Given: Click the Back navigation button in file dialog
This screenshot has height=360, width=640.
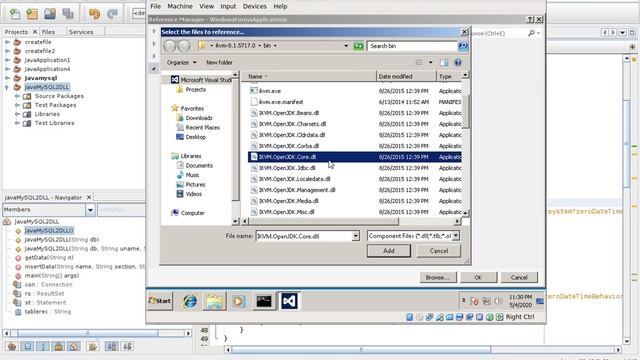Looking at the screenshot, I should coord(170,46).
